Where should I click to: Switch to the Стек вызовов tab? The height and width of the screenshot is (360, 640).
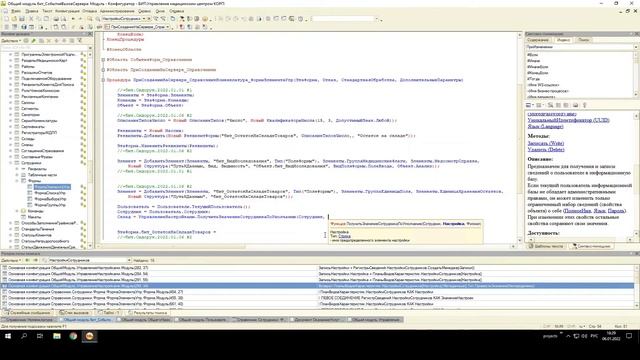pos(74,313)
